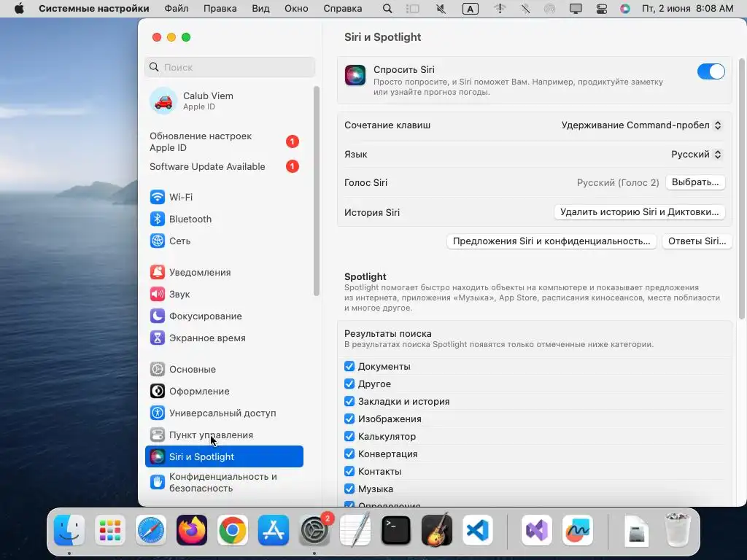The image size is (747, 560).
Task: Open Справка menu
Action: (343, 9)
